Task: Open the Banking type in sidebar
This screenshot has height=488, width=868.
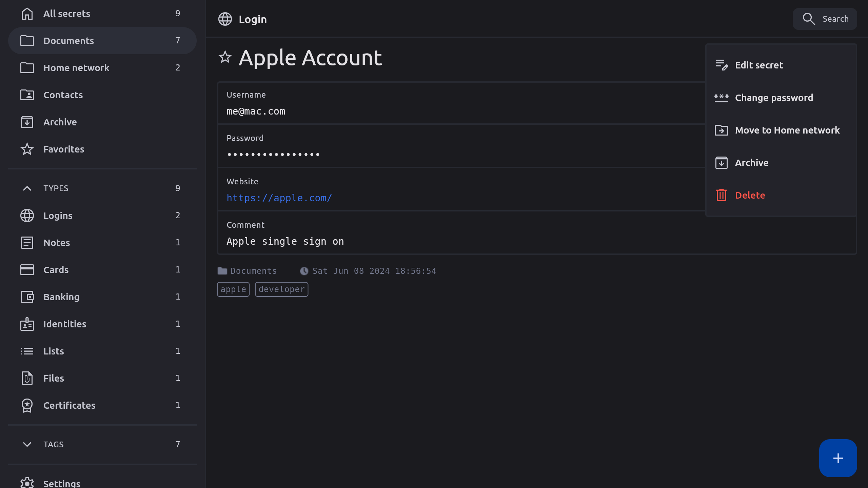Action: click(x=61, y=297)
